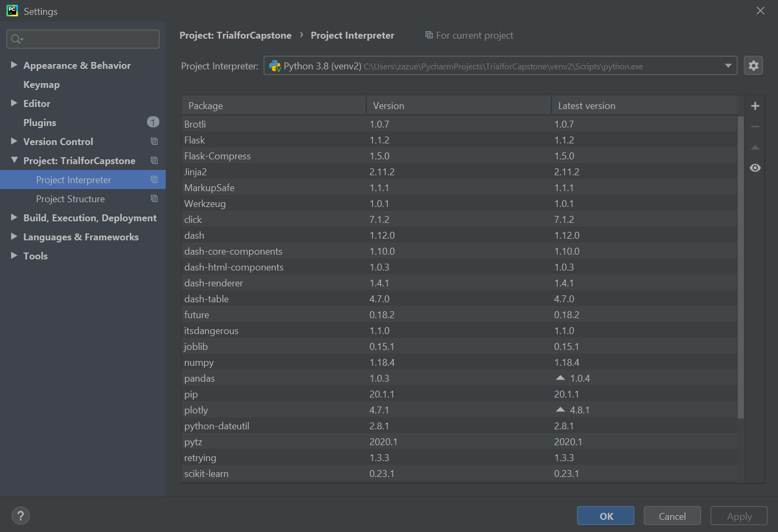Viewport: 778px width, 532px height.
Task: Expand Languages & Frameworks section
Action: tap(14, 237)
